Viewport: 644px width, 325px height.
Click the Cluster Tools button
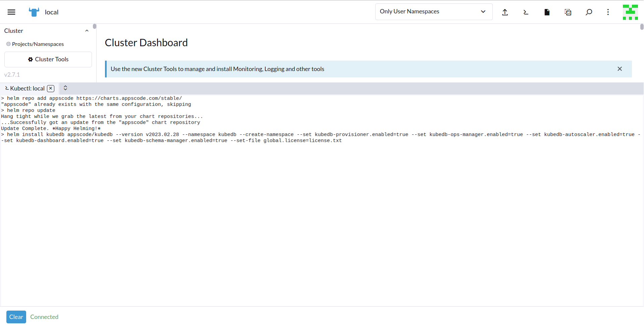tap(48, 59)
